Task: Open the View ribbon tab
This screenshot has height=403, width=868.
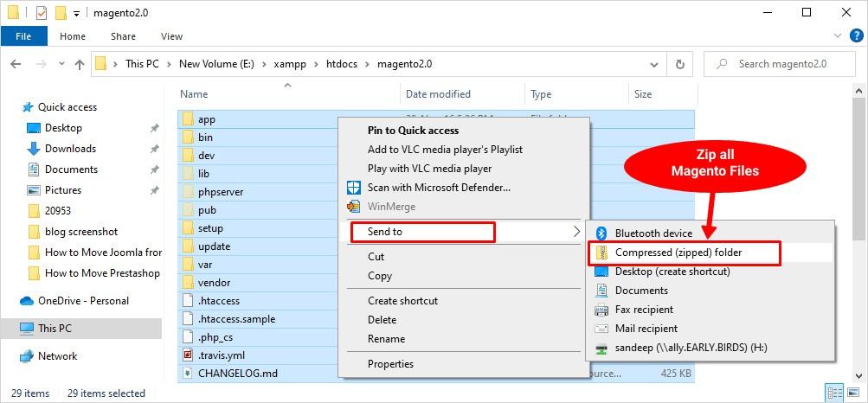Action: point(171,36)
